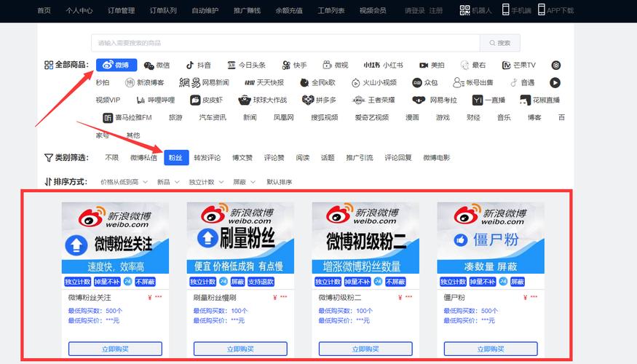The image size is (637, 364).
Task: Open the 机器人 QR code link
Action: tap(475, 10)
